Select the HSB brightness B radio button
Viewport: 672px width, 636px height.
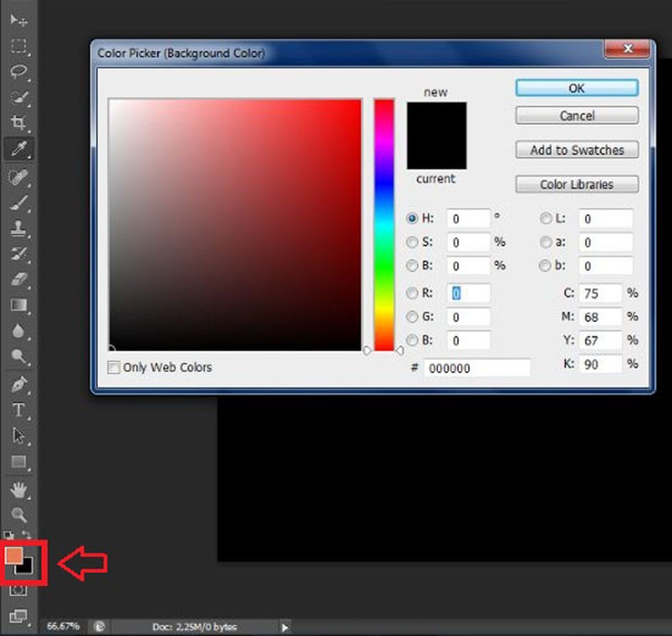412,265
